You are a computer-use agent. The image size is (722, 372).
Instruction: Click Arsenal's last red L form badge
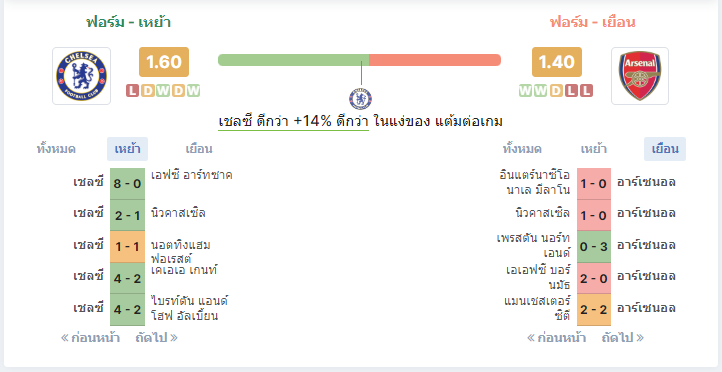point(587,91)
